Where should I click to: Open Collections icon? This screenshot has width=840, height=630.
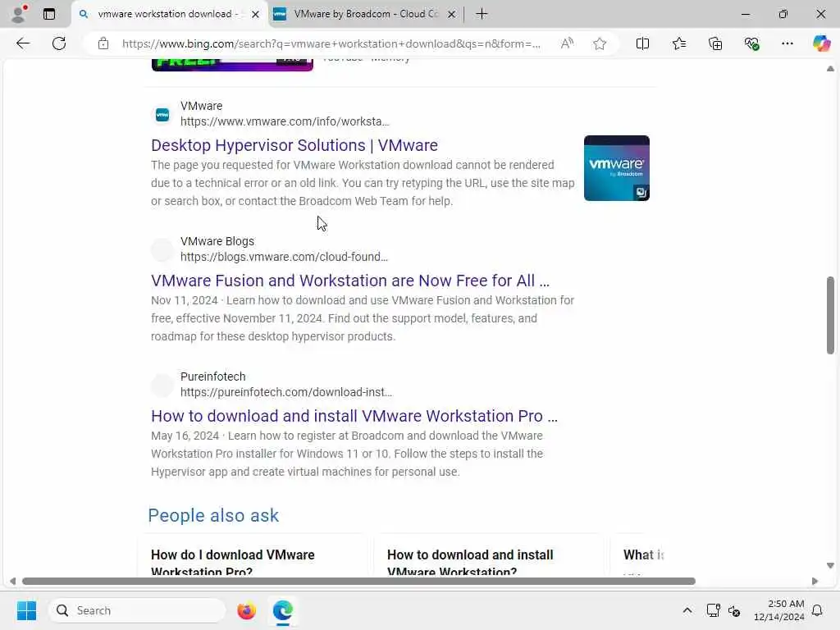715,43
